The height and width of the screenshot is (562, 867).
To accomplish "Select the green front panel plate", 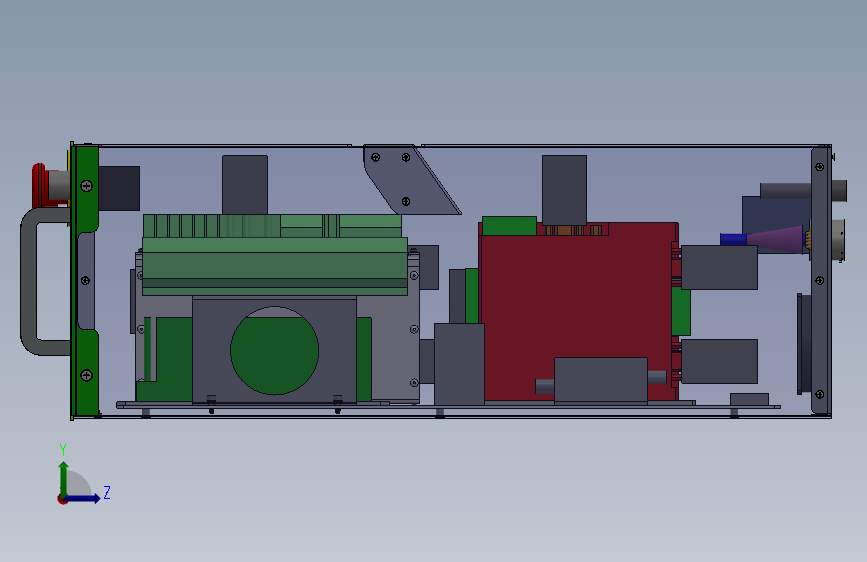I will 86,280.
